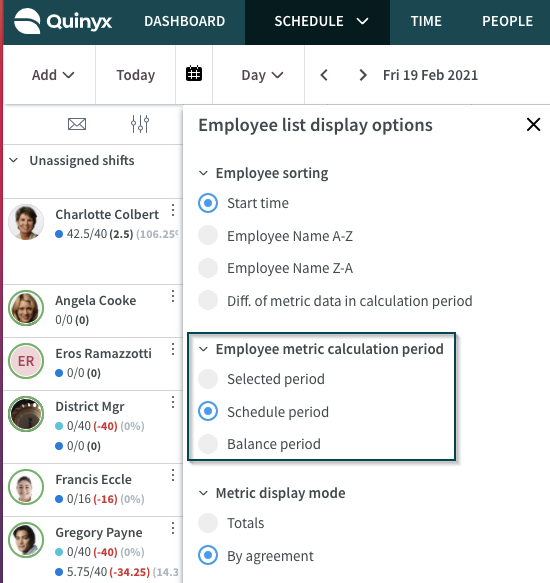The image size is (550, 583).
Task: Click the Quinyx logo
Action: 63,21
